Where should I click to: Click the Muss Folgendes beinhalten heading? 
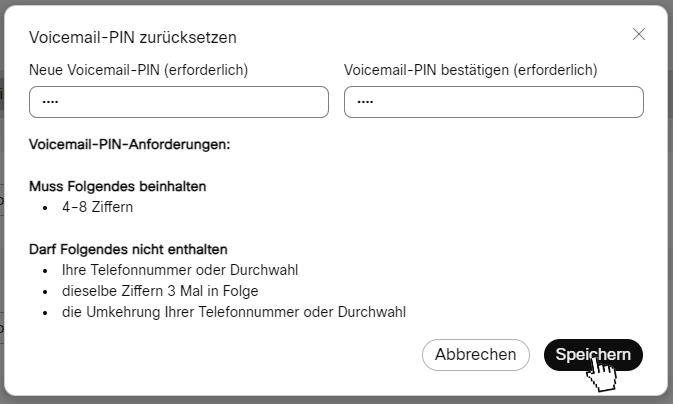point(118,186)
